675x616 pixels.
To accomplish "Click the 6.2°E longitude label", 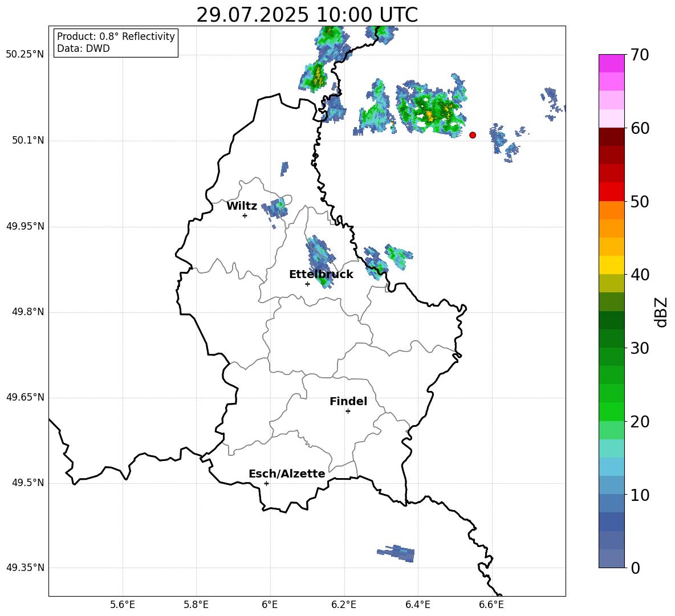I will click(x=344, y=605).
